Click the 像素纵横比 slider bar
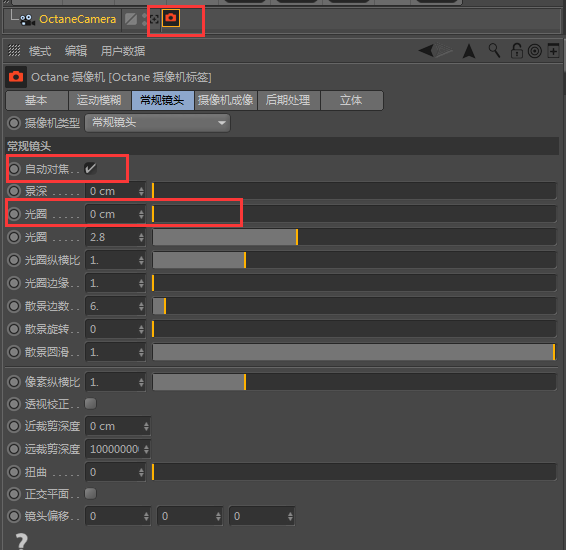The image size is (566, 550). [x=354, y=382]
